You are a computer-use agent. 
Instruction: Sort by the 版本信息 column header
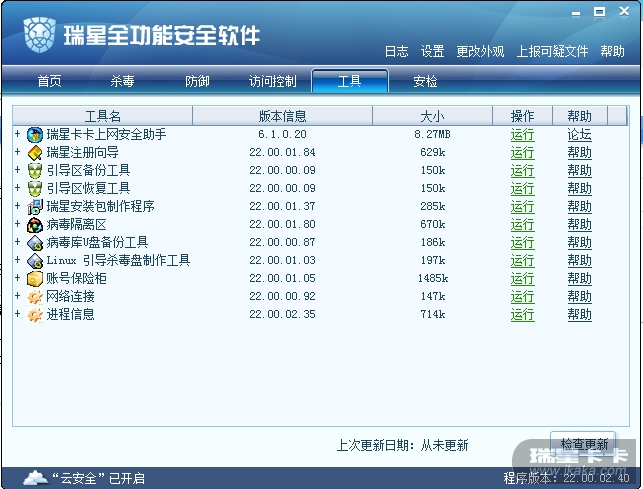pyautogui.click(x=283, y=116)
